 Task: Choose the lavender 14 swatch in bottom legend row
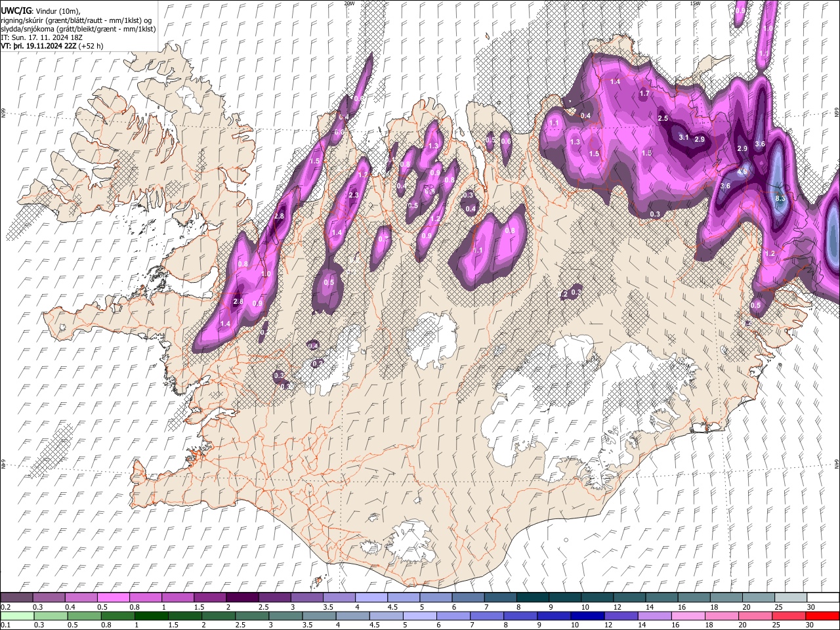tap(655, 616)
